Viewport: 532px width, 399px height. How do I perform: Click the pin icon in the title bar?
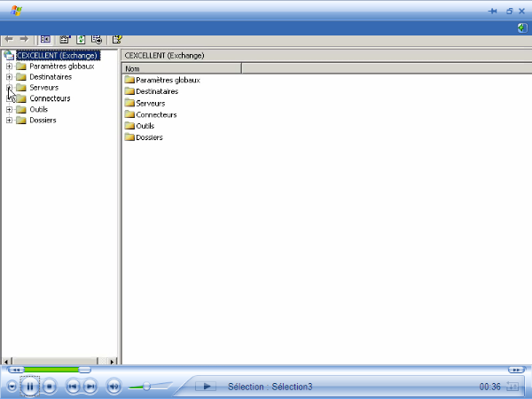click(x=493, y=12)
